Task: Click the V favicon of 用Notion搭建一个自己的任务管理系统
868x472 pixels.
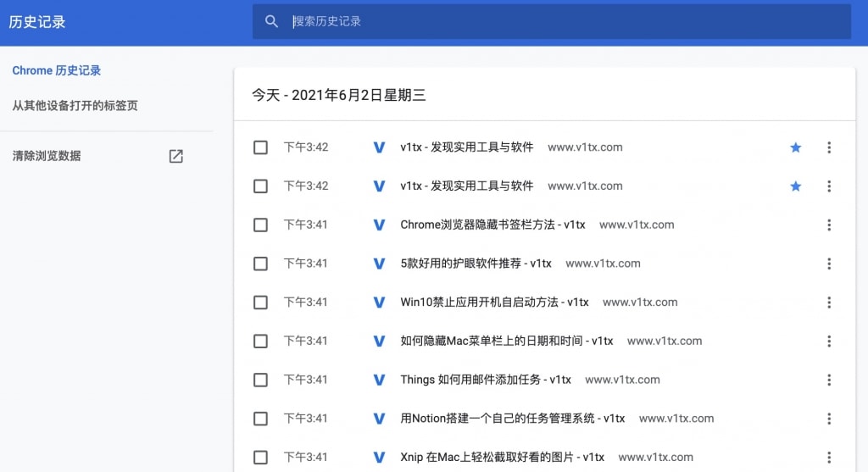Action: click(379, 419)
